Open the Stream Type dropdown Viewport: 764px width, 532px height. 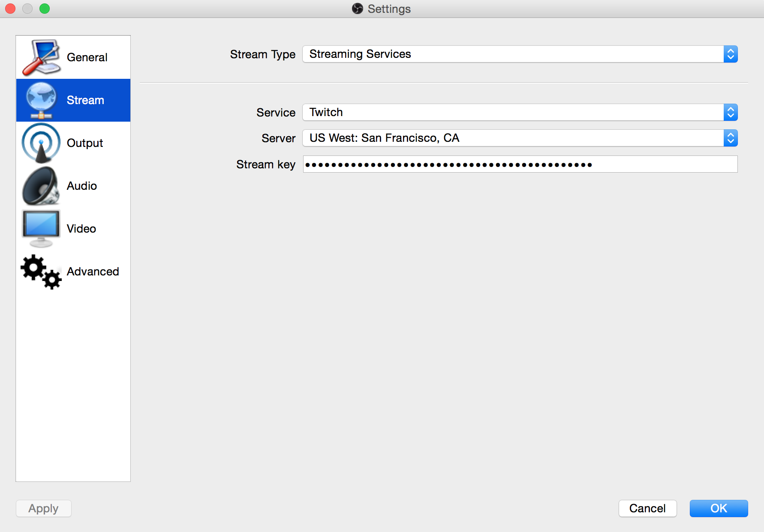pos(520,54)
